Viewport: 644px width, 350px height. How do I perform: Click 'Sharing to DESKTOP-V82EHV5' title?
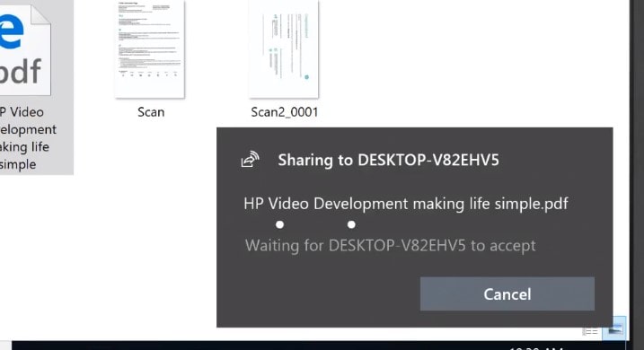[x=388, y=160]
